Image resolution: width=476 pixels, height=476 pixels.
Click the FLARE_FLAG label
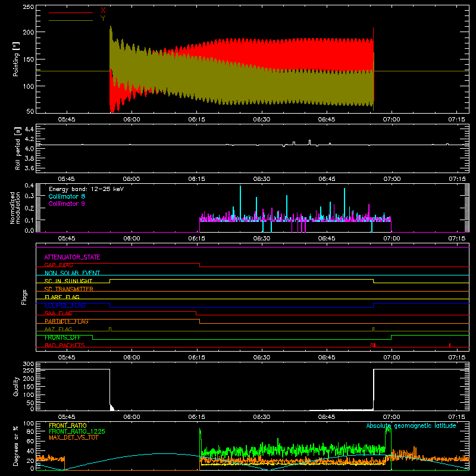[x=62, y=297]
